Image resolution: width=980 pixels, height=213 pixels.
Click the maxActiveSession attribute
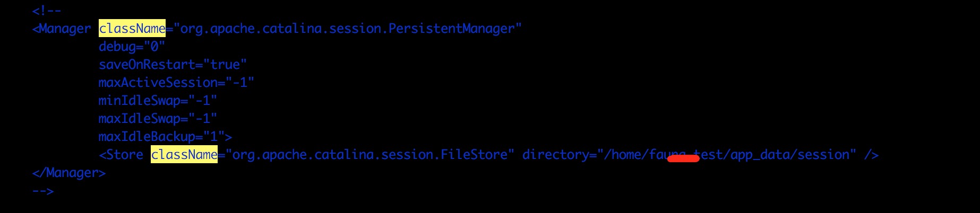(158, 83)
